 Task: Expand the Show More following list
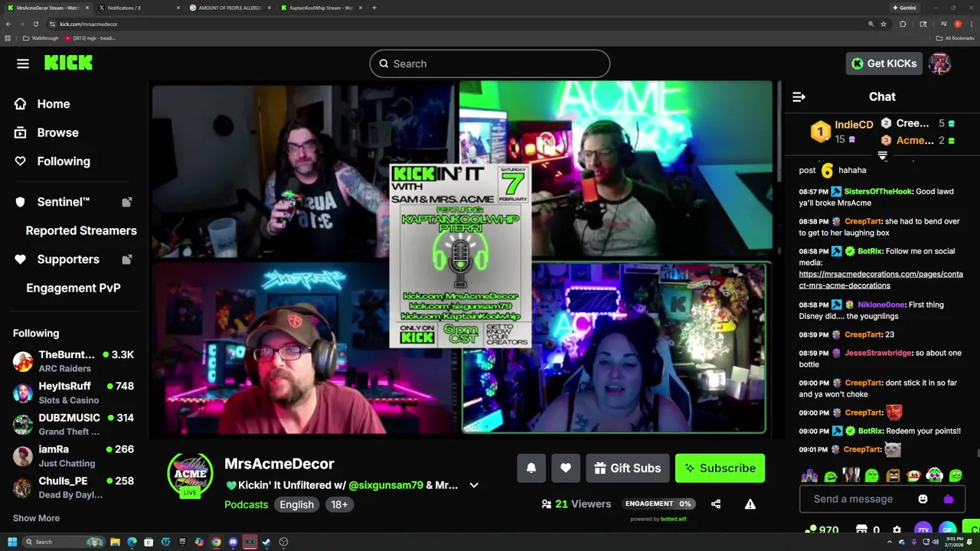(36, 518)
